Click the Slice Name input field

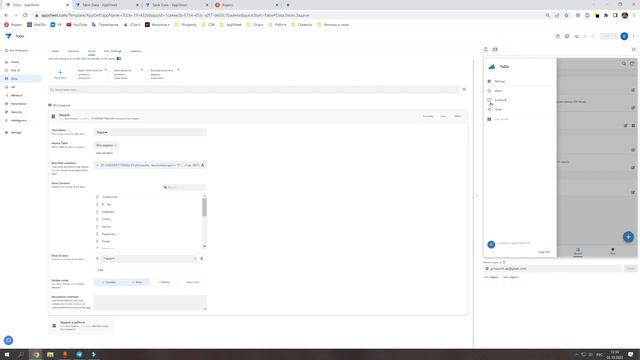tap(150, 132)
